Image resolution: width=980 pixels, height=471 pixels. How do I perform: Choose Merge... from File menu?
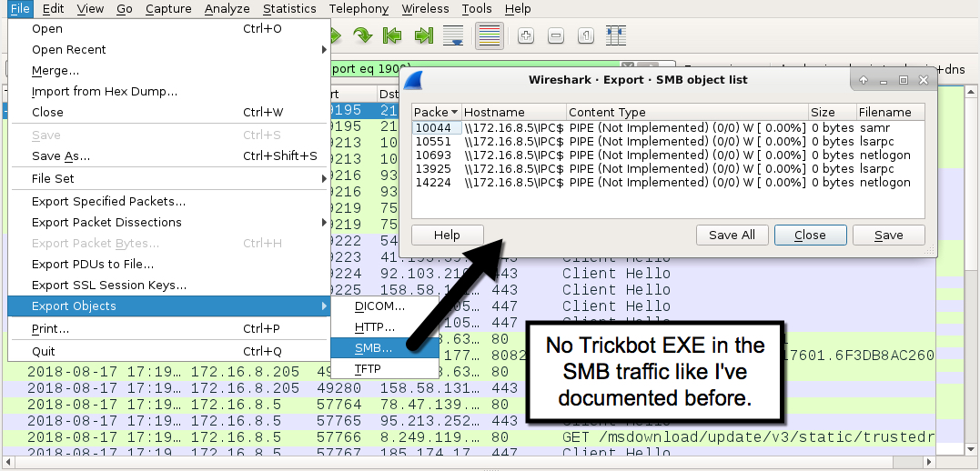coord(168,71)
